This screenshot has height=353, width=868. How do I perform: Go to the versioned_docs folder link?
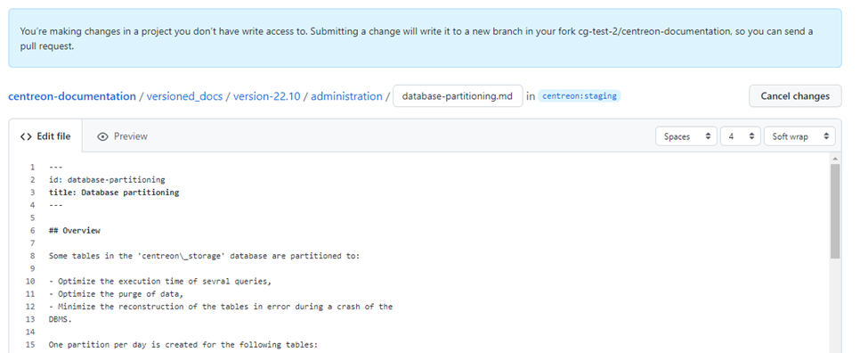[x=185, y=96]
